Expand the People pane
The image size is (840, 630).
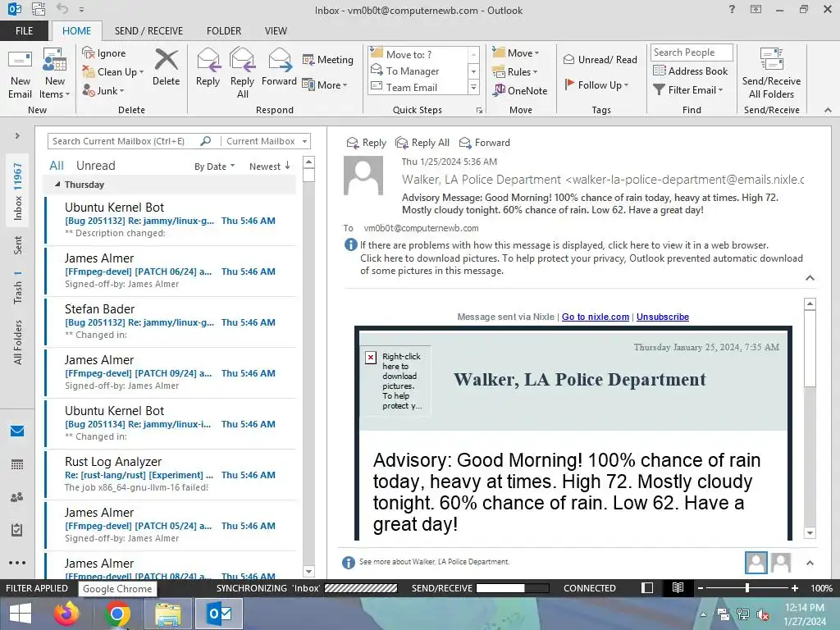tap(810, 563)
